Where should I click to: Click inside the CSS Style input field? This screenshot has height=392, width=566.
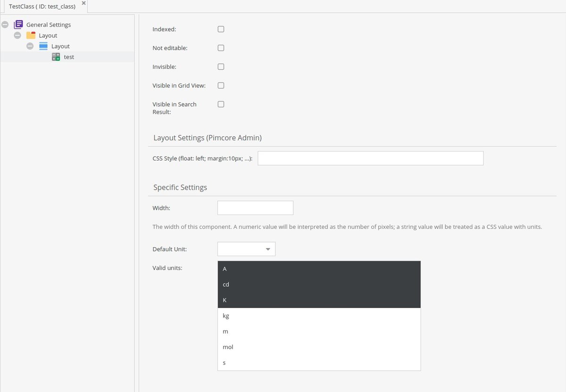point(370,158)
